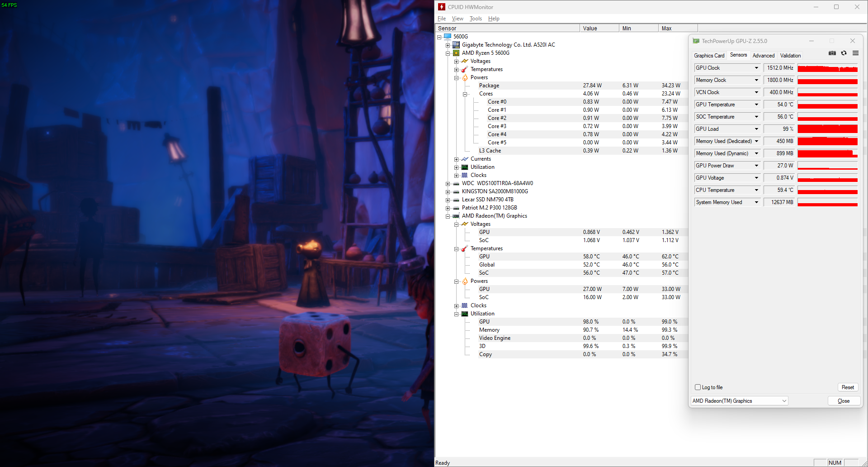Switch to the Graphics Card tab
The width and height of the screenshot is (868, 467).
(x=709, y=56)
